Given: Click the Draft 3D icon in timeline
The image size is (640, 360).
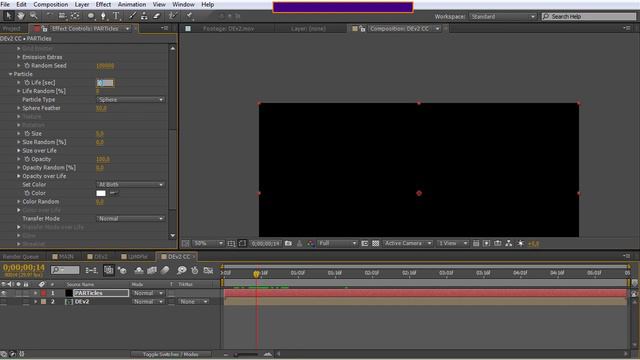Looking at the screenshot, I should [122, 270].
